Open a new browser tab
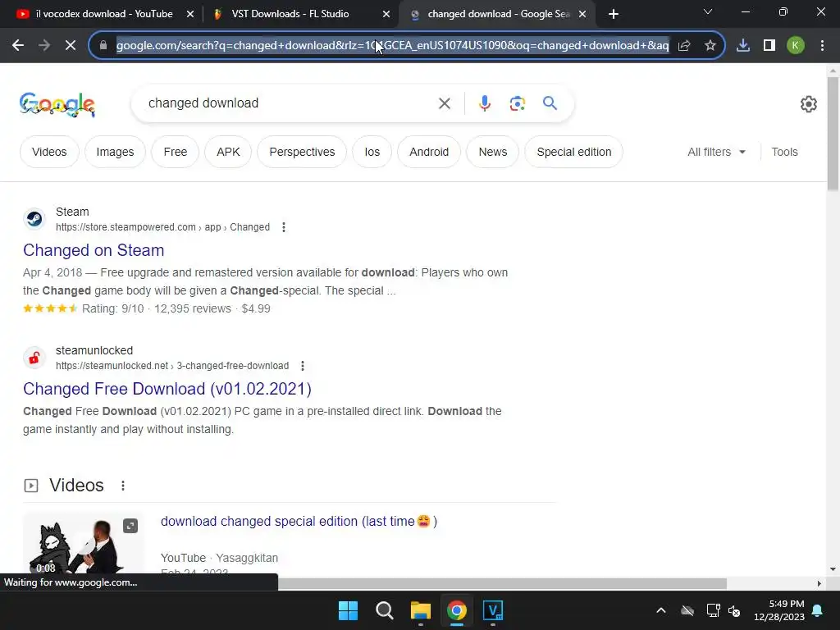The image size is (840, 630). 614,15
